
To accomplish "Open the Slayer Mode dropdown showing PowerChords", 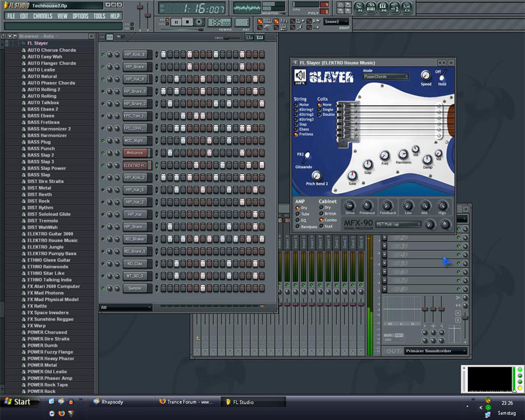I will coord(386,77).
